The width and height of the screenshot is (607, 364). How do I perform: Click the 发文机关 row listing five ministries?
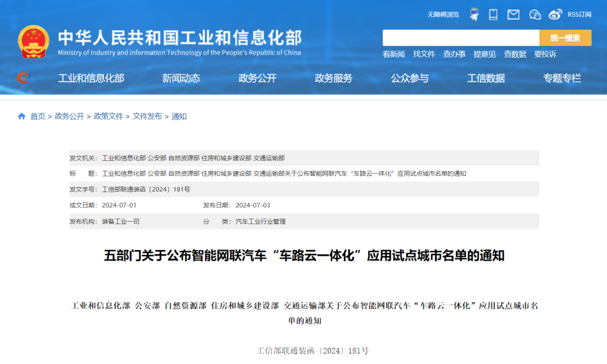pyautogui.click(x=304, y=158)
